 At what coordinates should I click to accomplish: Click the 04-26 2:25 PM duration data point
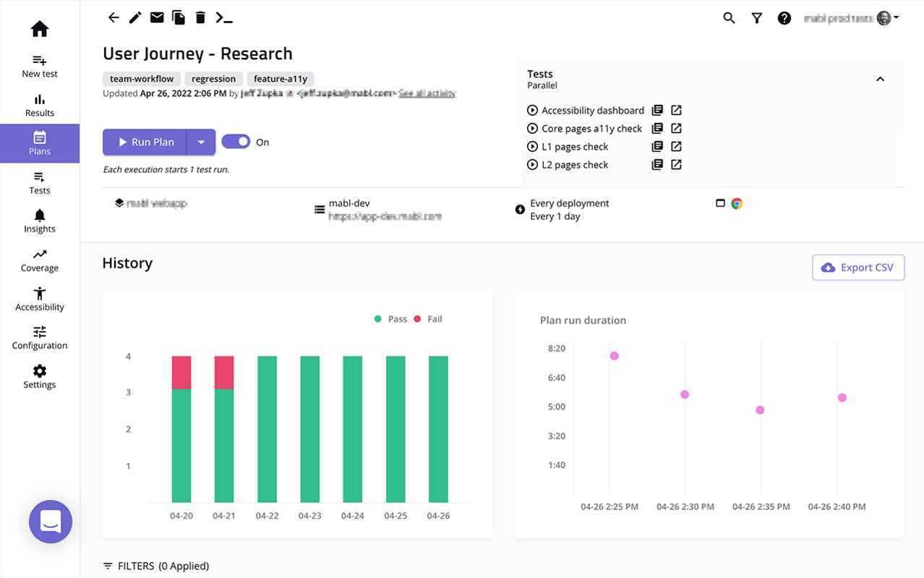(614, 356)
